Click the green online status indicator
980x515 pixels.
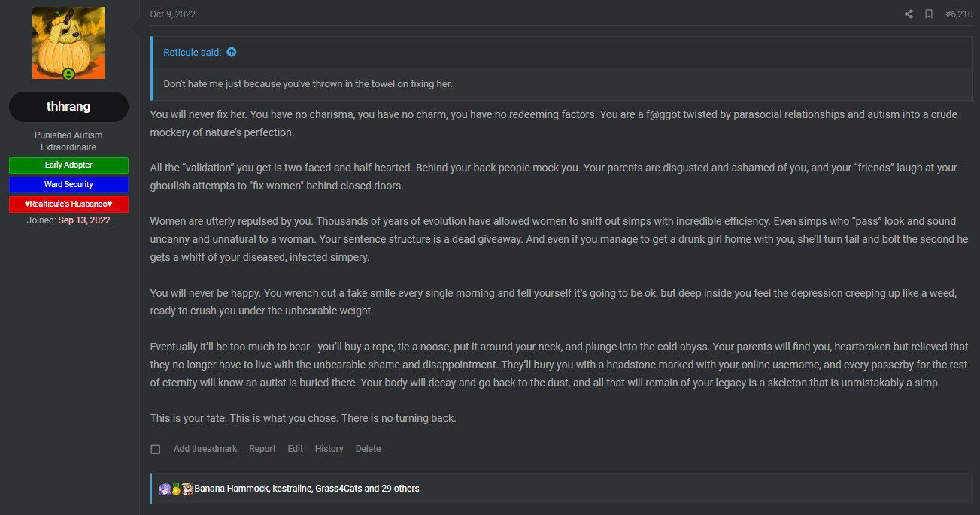pos(68,74)
